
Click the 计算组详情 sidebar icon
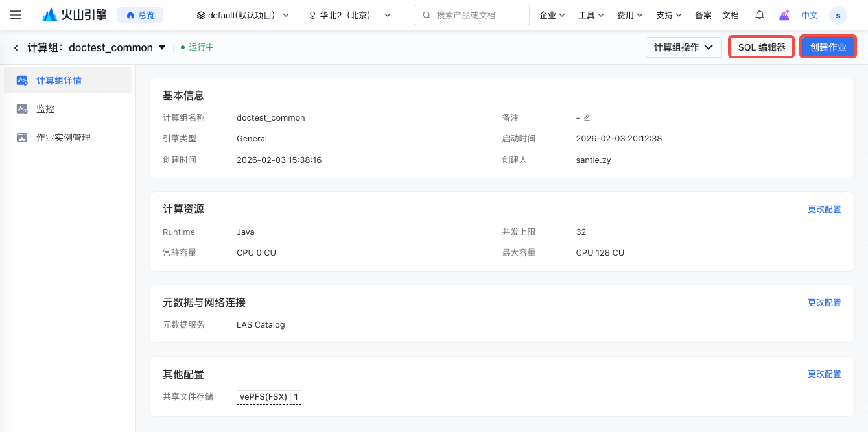pos(22,80)
